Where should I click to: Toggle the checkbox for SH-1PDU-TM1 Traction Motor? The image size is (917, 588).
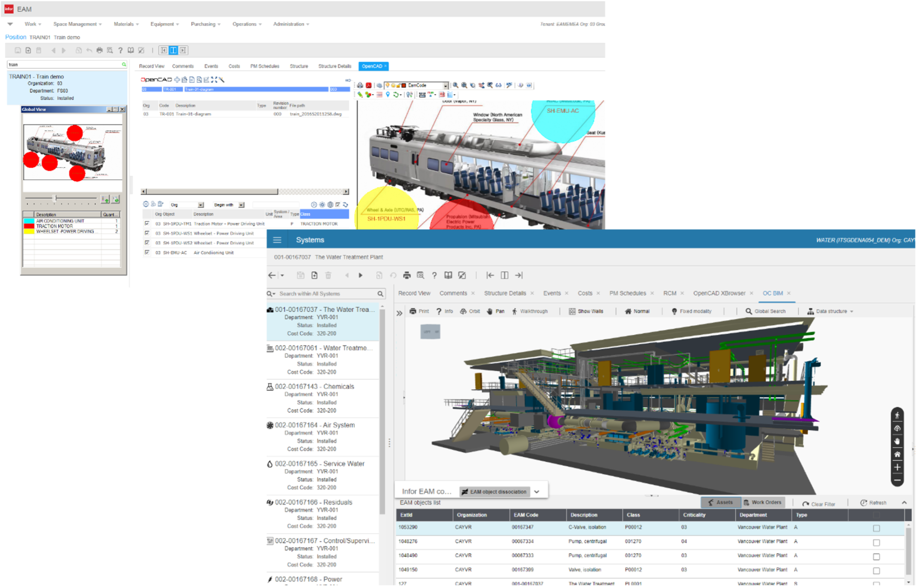tap(147, 223)
